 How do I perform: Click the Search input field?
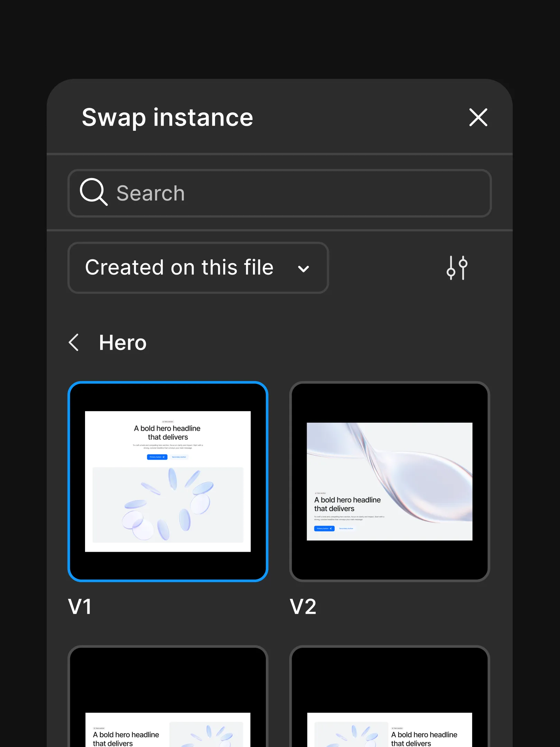(x=280, y=193)
